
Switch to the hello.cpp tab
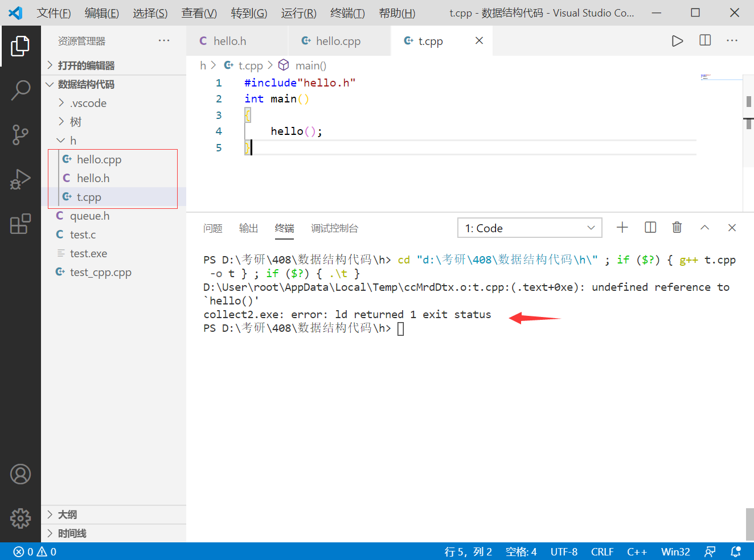click(339, 40)
